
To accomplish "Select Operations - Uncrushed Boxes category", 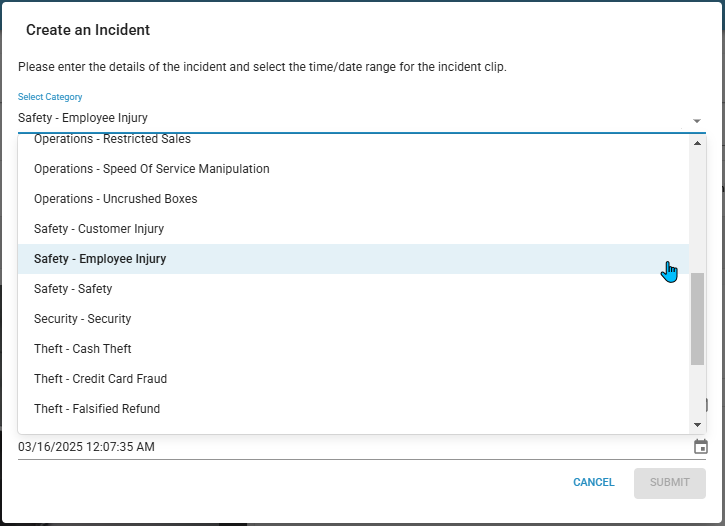I will coord(353,199).
